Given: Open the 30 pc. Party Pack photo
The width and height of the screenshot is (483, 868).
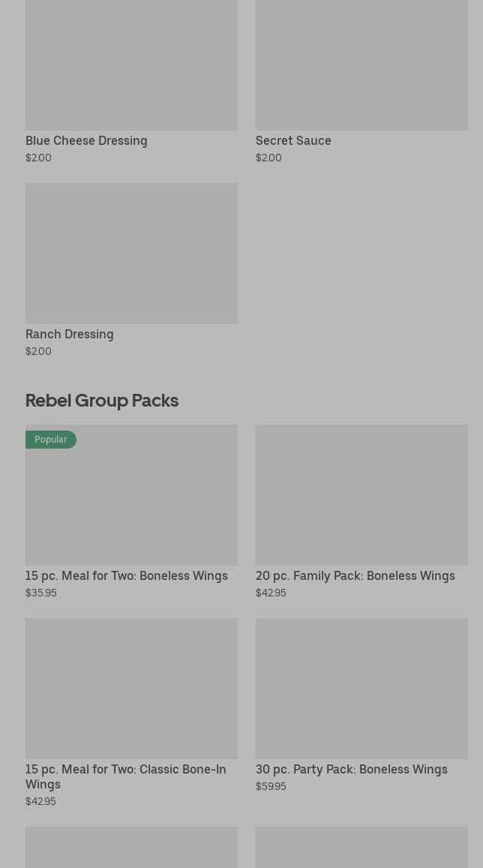Looking at the screenshot, I should (361, 688).
